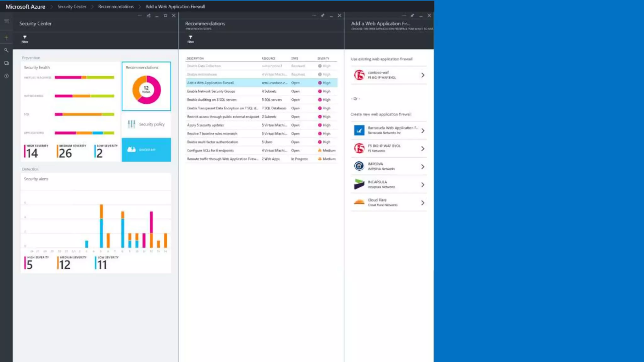Expand the Cloud Flare firewall option
The width and height of the screenshot is (644, 362).
422,203
